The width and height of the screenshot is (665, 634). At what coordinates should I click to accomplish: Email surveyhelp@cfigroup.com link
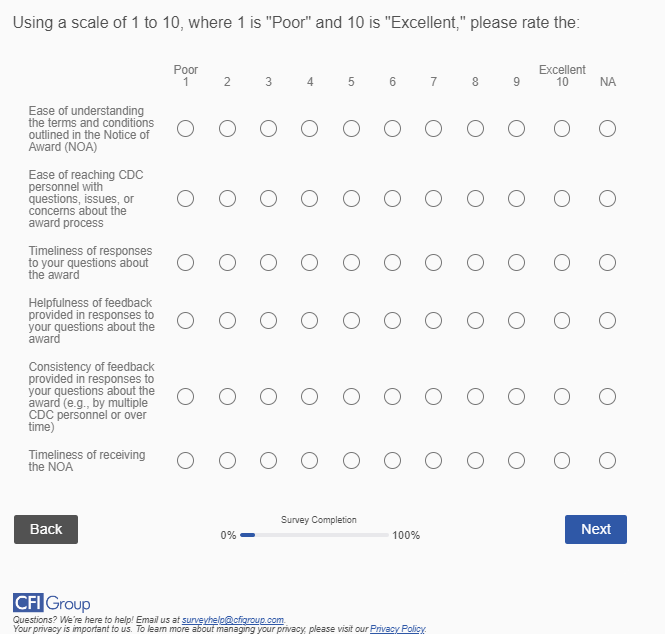[x=233, y=620]
